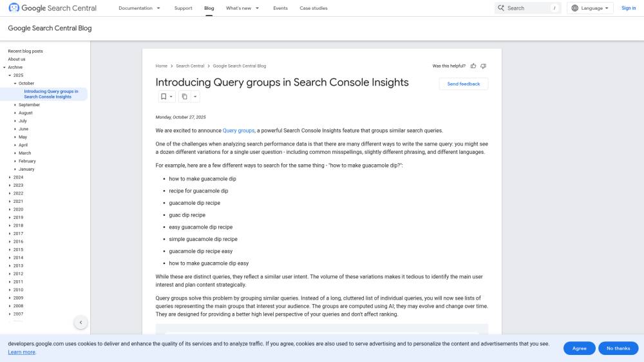Click the thumbs down not helpful icon

(x=484, y=66)
